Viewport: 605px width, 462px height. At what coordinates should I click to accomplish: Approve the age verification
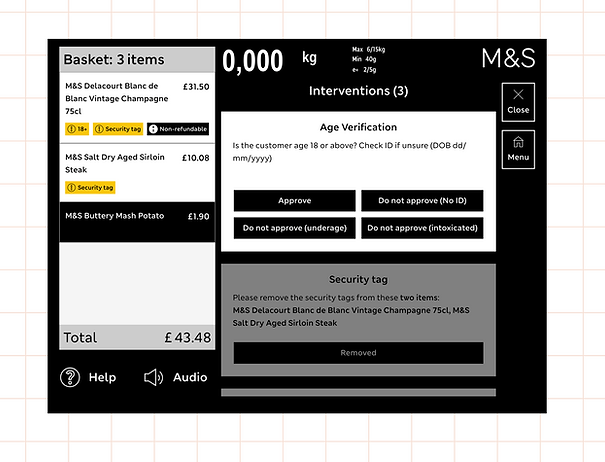click(x=294, y=200)
